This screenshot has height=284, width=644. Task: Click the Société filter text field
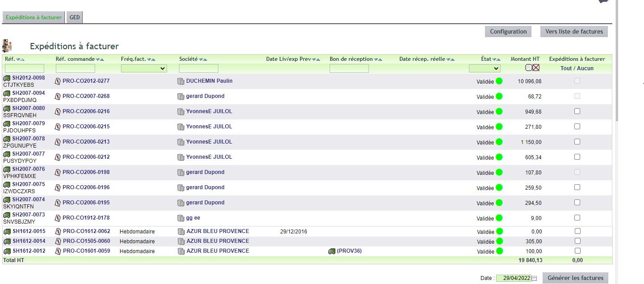[199, 68]
